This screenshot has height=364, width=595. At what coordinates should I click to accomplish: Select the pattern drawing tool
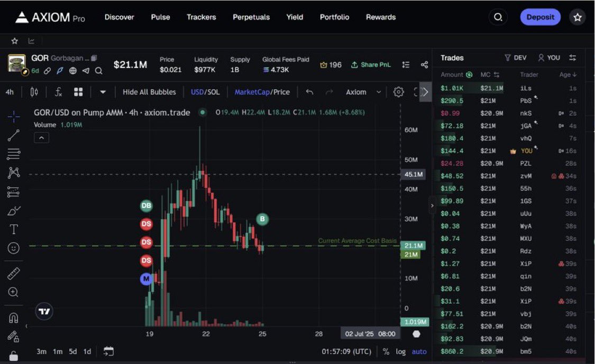(x=14, y=173)
